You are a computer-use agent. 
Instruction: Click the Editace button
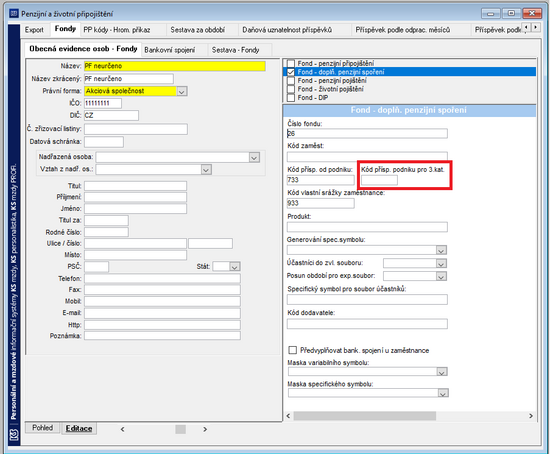tap(79, 428)
